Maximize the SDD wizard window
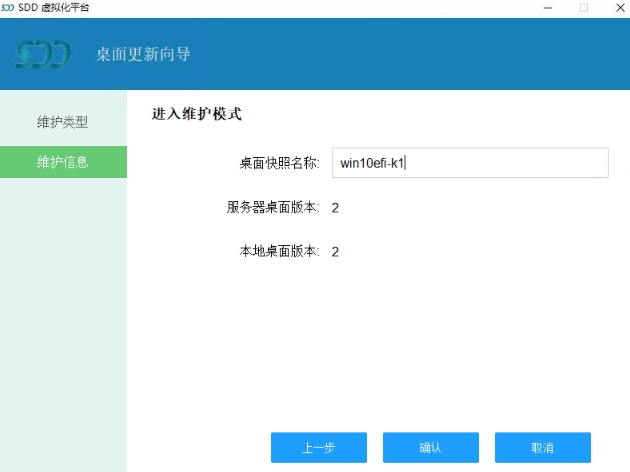Viewport: 630px width, 472px height. coord(584,7)
